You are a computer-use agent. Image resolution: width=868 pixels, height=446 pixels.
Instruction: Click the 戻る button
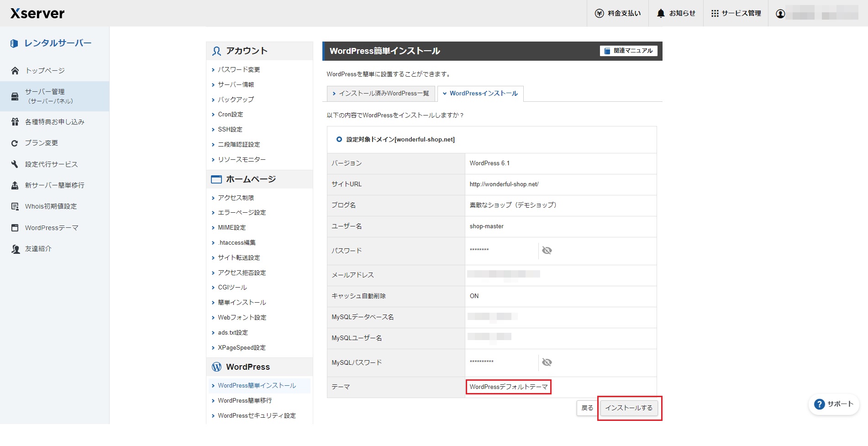click(x=587, y=408)
